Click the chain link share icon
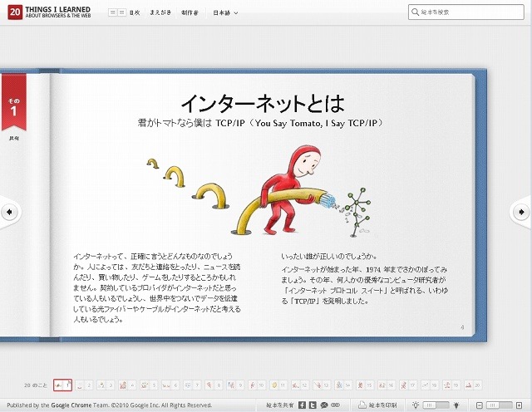The width and height of the screenshot is (532, 412). tap(335, 405)
